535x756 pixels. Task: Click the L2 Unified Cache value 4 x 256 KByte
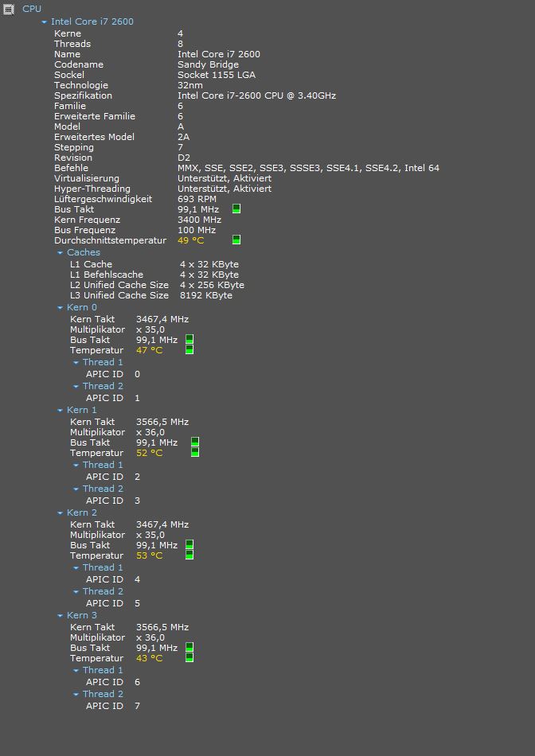[x=213, y=285]
